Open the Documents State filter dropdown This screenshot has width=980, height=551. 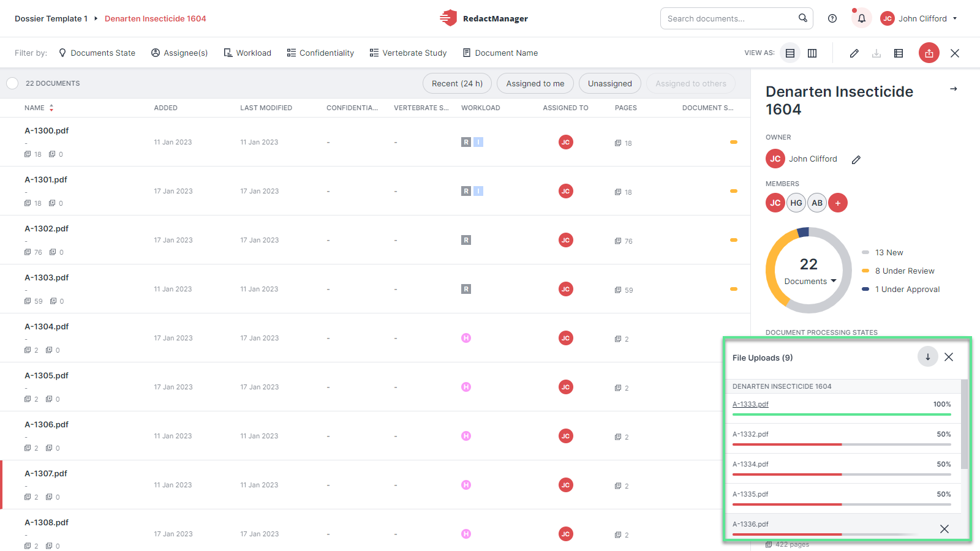click(x=97, y=53)
